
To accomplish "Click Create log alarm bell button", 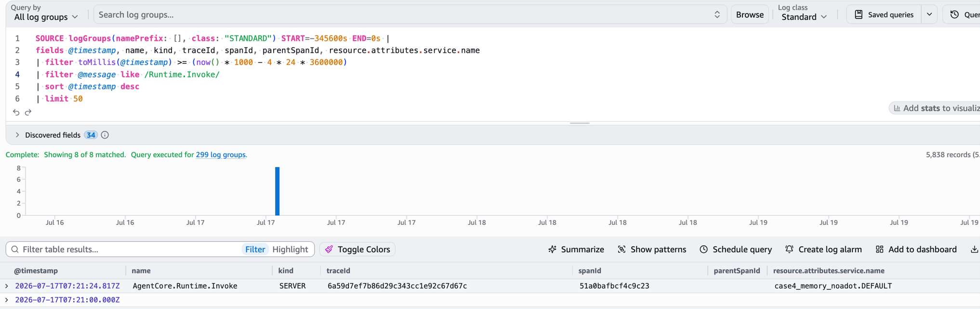I will coord(823,249).
